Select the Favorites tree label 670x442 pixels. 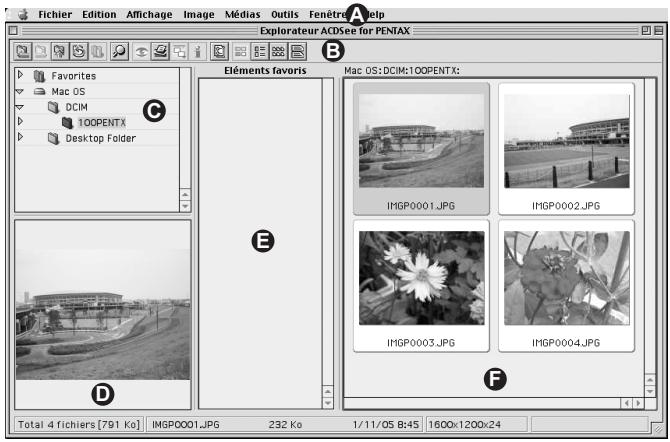pos(73,76)
